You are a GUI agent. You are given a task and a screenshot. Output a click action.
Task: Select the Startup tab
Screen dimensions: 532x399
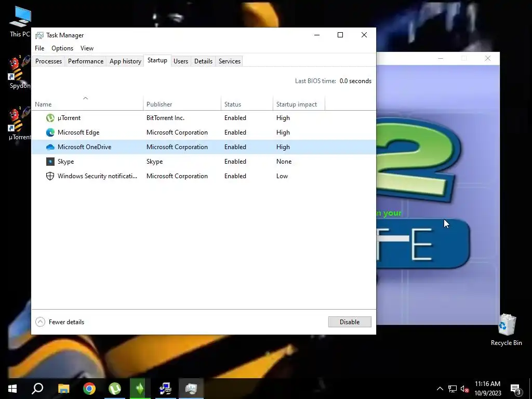[x=157, y=60]
